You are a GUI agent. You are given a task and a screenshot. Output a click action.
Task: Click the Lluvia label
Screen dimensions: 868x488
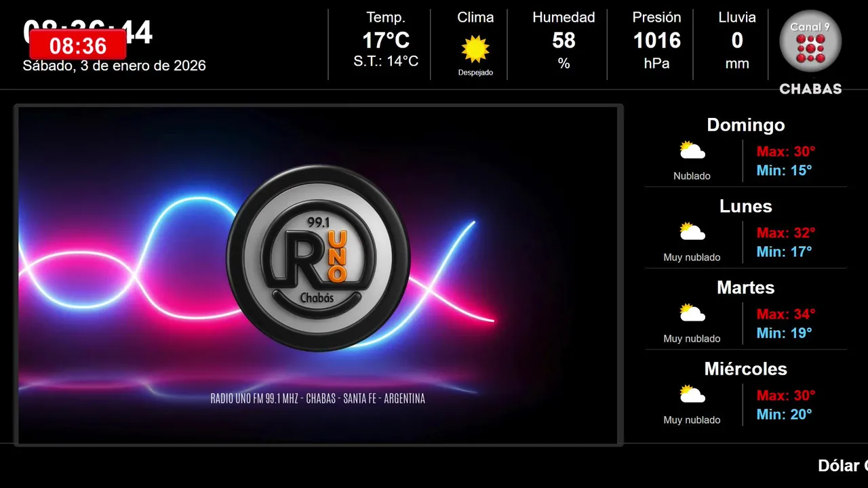737,18
